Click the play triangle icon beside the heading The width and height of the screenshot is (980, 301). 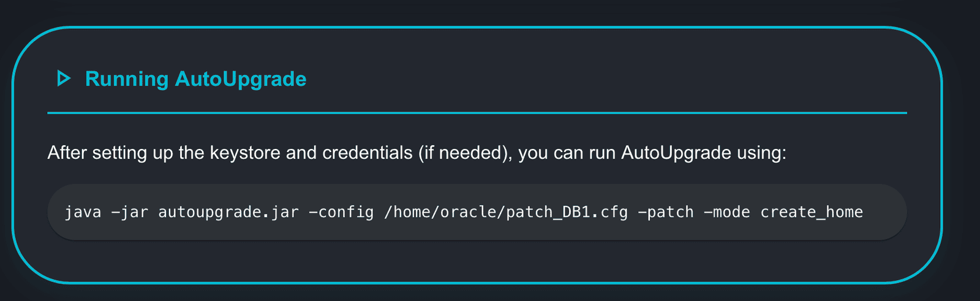(x=63, y=78)
